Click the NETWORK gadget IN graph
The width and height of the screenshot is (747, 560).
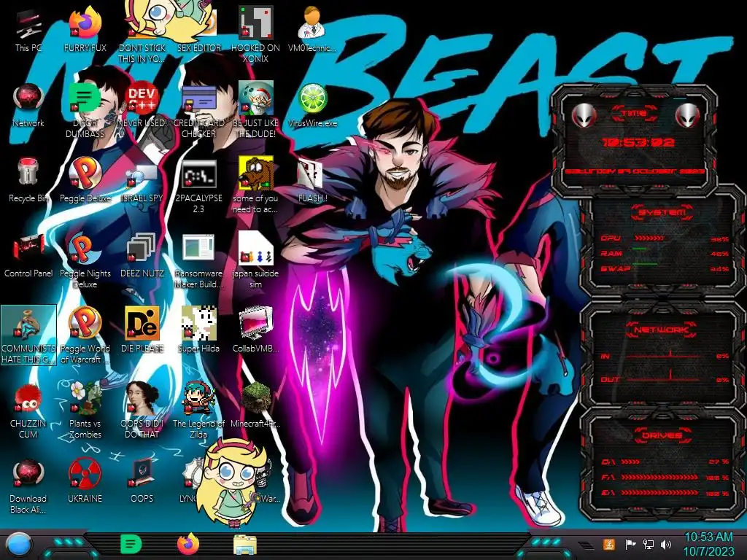pyautogui.click(x=662, y=355)
